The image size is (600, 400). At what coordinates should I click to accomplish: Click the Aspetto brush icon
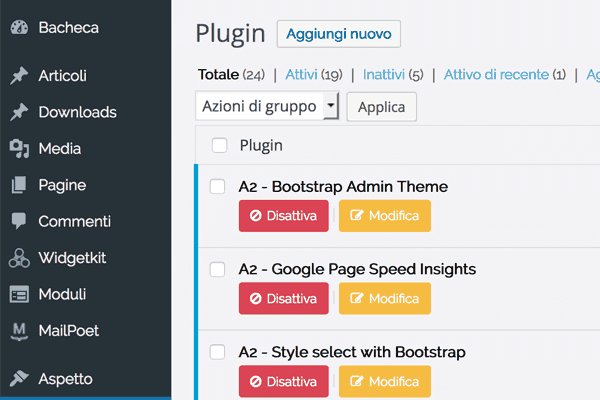(x=19, y=379)
